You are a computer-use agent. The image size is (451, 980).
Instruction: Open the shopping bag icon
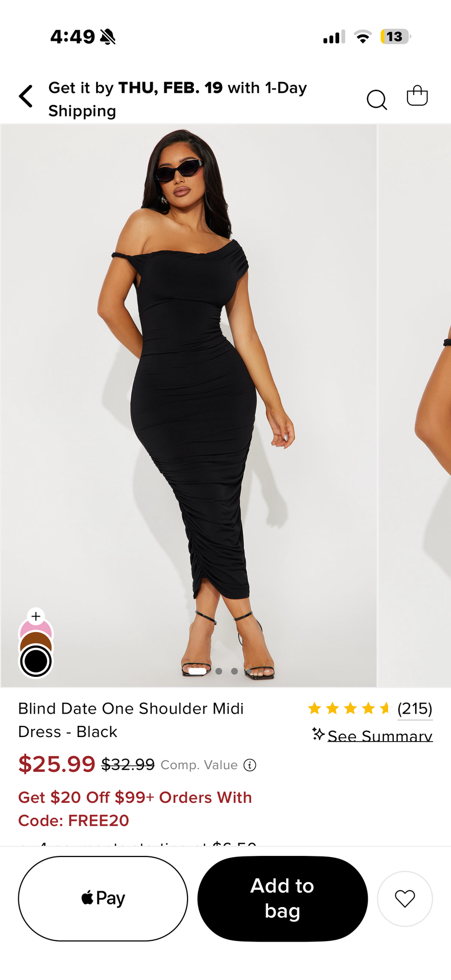(x=417, y=95)
